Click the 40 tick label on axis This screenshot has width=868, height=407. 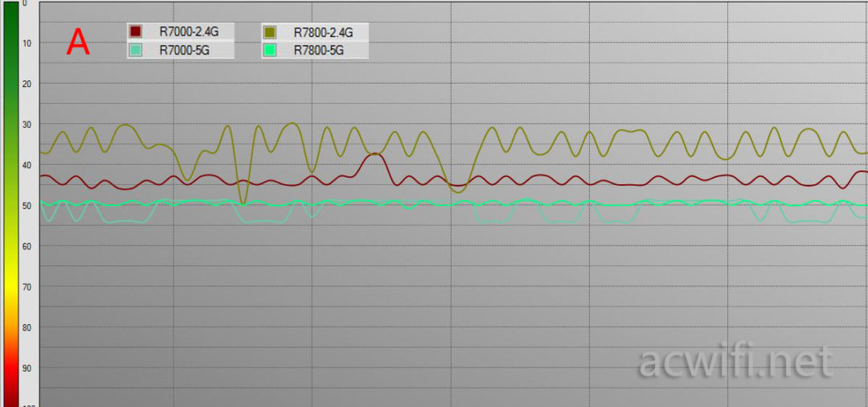coord(28,165)
